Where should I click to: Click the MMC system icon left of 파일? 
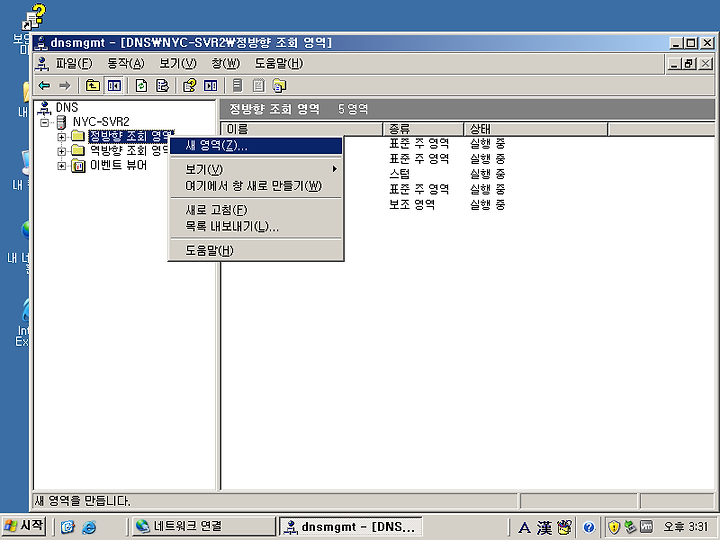[42, 64]
